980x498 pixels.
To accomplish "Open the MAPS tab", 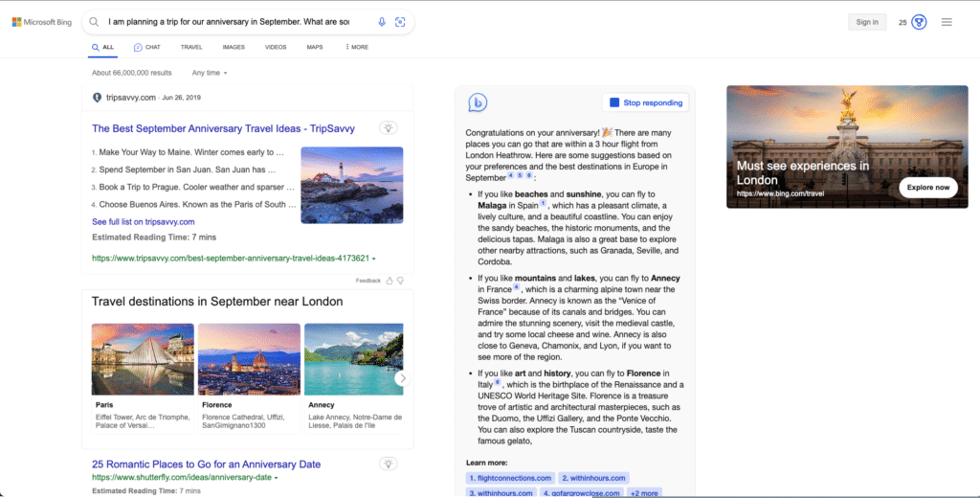I will tap(315, 47).
